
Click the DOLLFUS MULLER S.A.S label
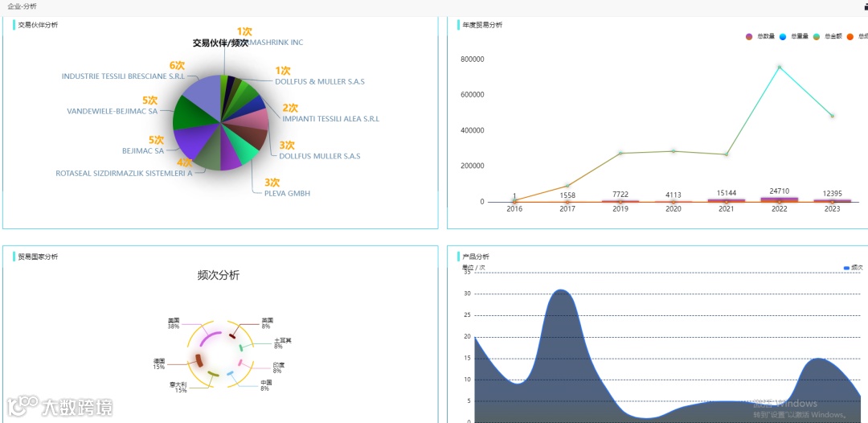(x=320, y=156)
